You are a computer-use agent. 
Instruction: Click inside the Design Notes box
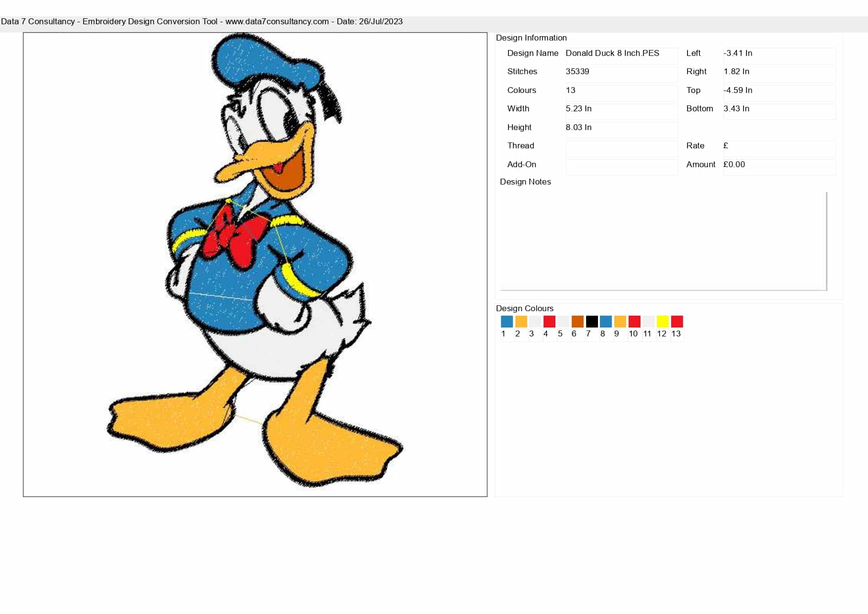tap(663, 241)
